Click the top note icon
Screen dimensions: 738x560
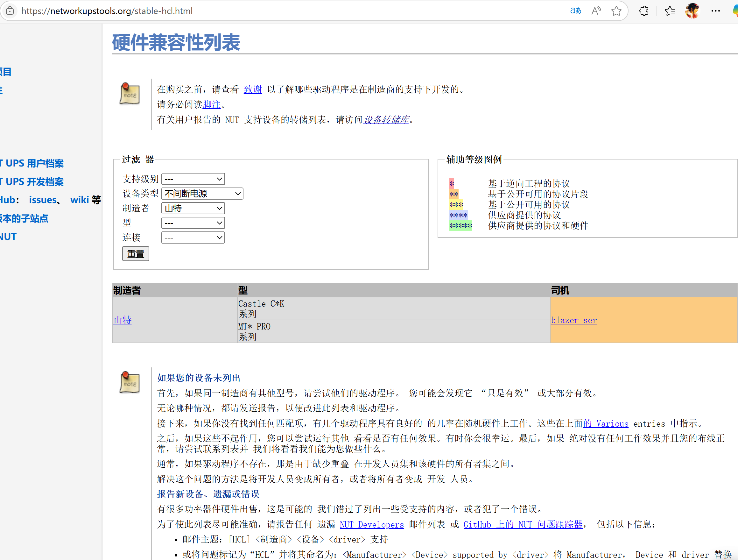click(130, 94)
